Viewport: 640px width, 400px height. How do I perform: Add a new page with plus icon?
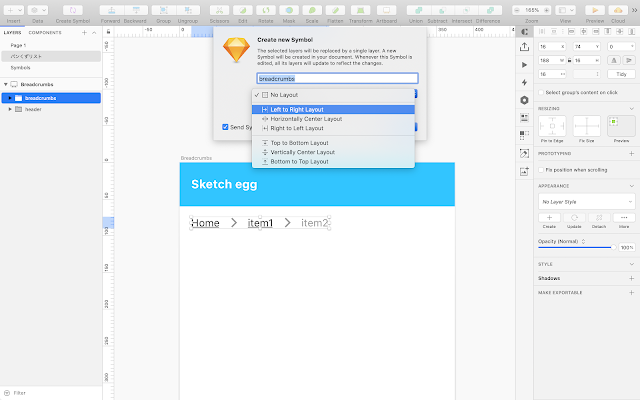point(84,33)
